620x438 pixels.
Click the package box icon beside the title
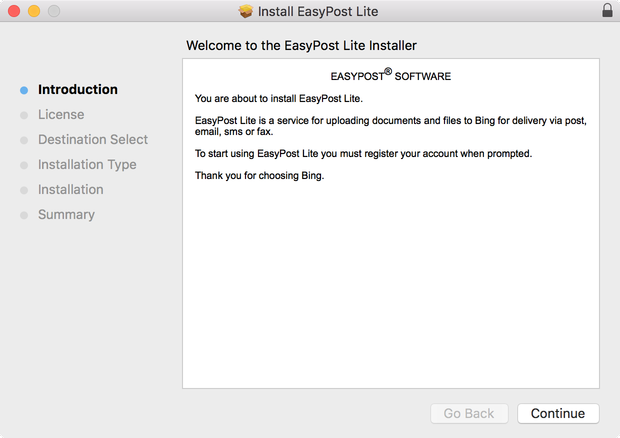click(246, 11)
